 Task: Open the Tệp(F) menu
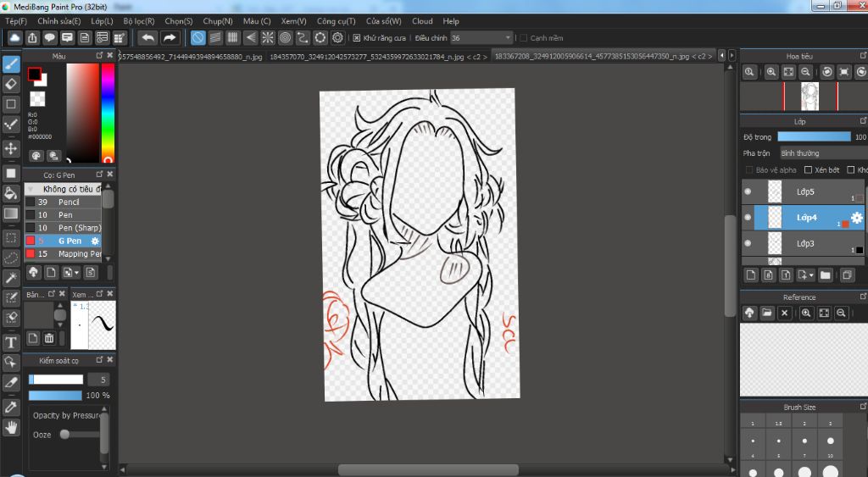click(x=16, y=21)
